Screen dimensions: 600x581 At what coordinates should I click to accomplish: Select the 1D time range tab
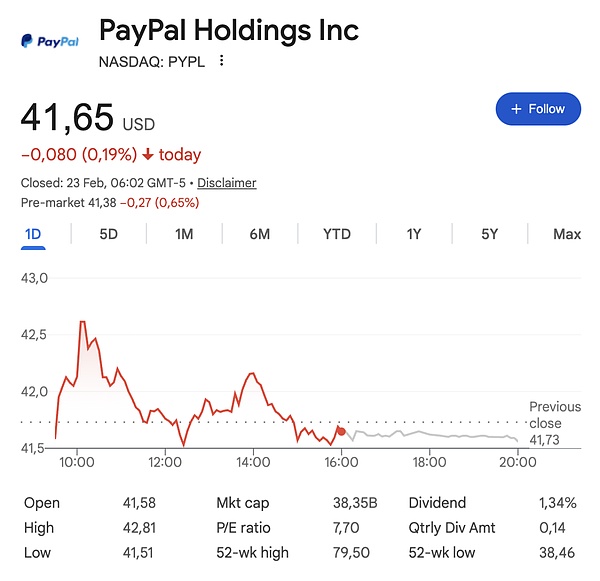tap(31, 234)
